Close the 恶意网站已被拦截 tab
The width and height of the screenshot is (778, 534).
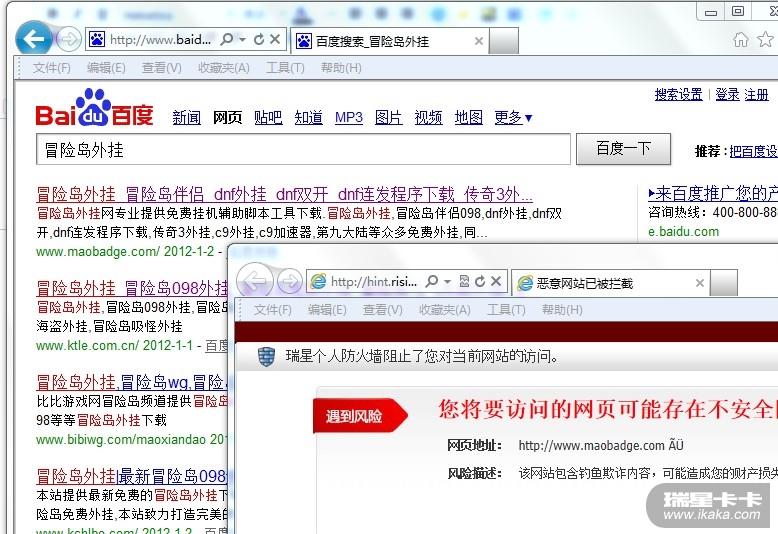point(700,283)
